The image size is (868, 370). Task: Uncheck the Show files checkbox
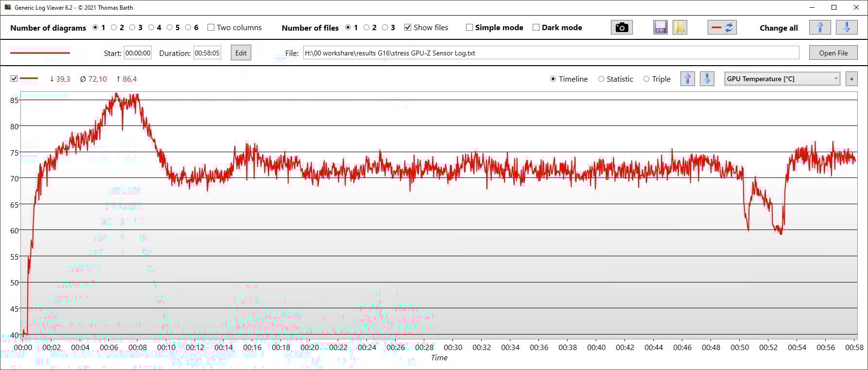(x=408, y=28)
